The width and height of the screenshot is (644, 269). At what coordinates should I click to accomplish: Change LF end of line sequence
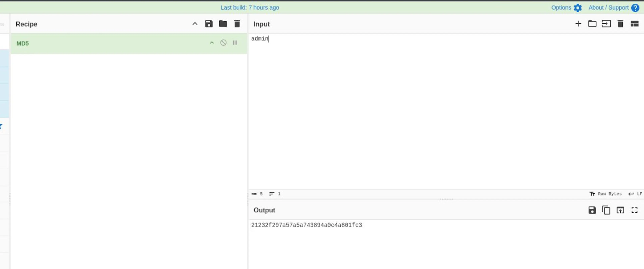coord(635,194)
